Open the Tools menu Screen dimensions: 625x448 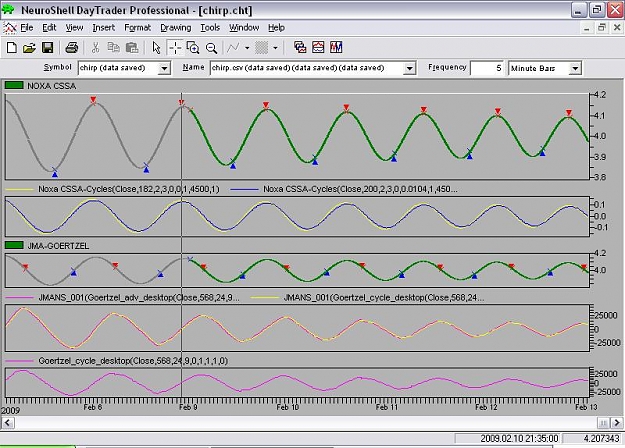coord(210,28)
